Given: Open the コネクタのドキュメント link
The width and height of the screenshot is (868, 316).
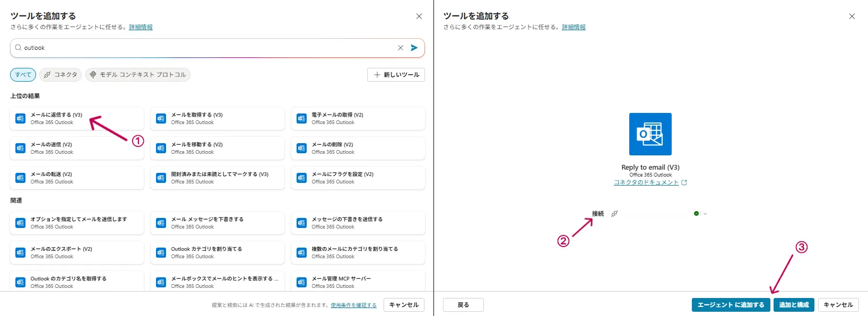Looking at the screenshot, I should pyautogui.click(x=646, y=182).
